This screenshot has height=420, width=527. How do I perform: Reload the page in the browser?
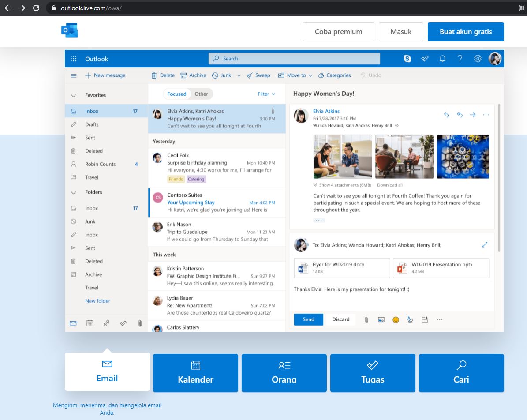point(36,8)
